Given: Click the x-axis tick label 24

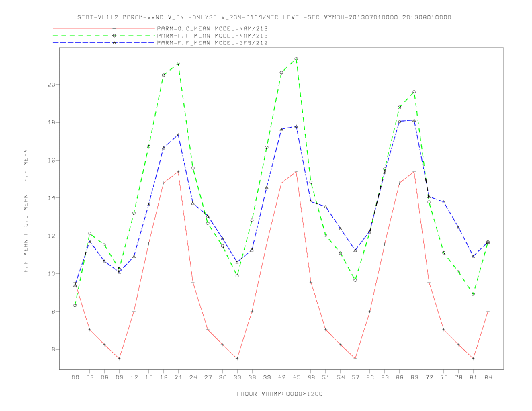Looking at the screenshot, I should (x=193, y=377).
